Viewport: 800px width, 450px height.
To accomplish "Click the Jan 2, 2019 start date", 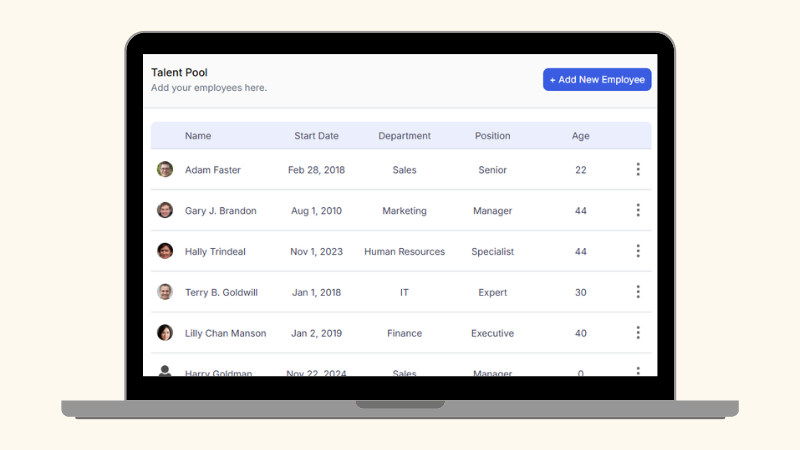I will pos(316,333).
